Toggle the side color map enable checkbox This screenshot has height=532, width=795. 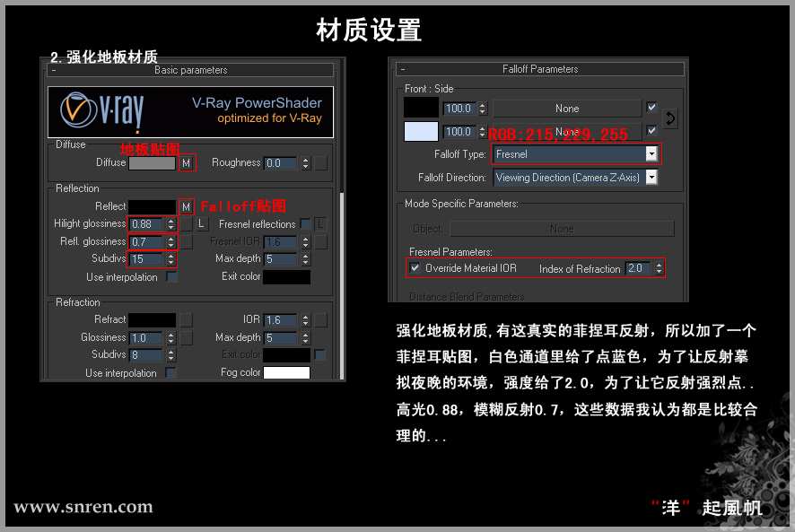coord(651,131)
